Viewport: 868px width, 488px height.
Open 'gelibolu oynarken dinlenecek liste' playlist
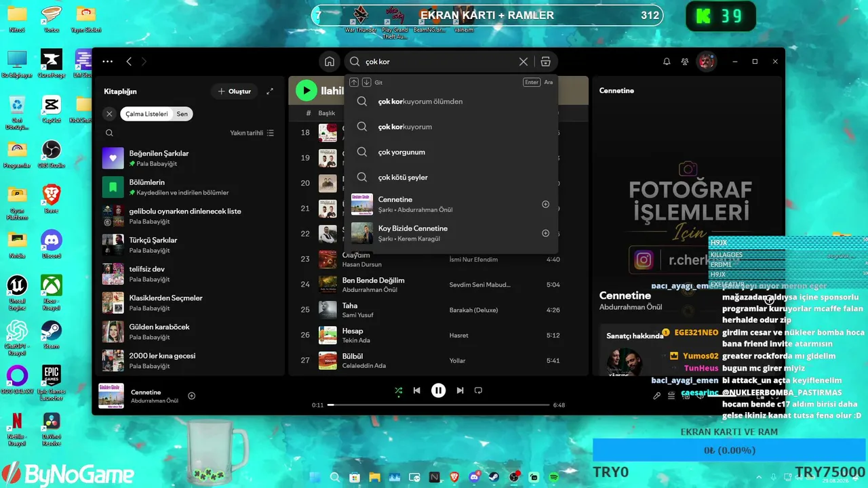tap(190, 216)
